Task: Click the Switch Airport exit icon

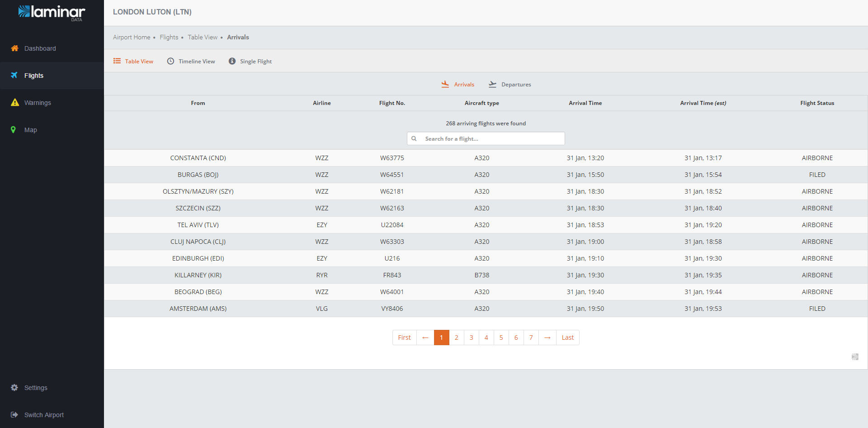Action: 14,415
